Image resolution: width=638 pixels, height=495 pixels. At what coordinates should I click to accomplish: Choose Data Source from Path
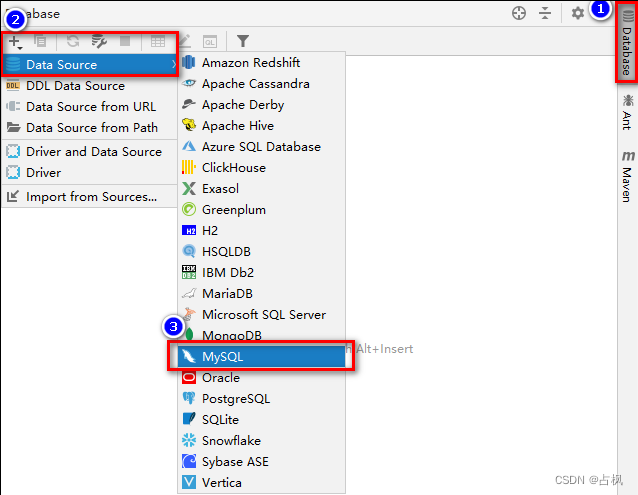(90, 128)
